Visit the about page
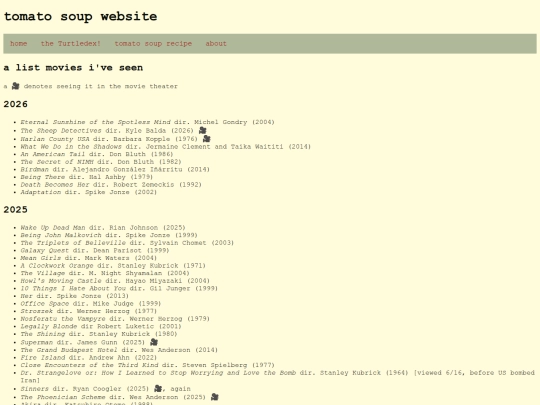Screen dimensions: 540x405 tap(216, 44)
